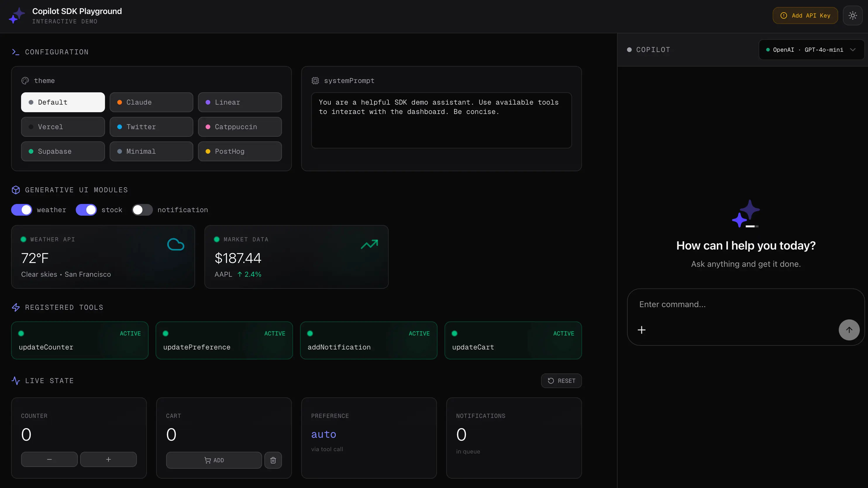Click the trending arrow on Market Data

coord(369,244)
